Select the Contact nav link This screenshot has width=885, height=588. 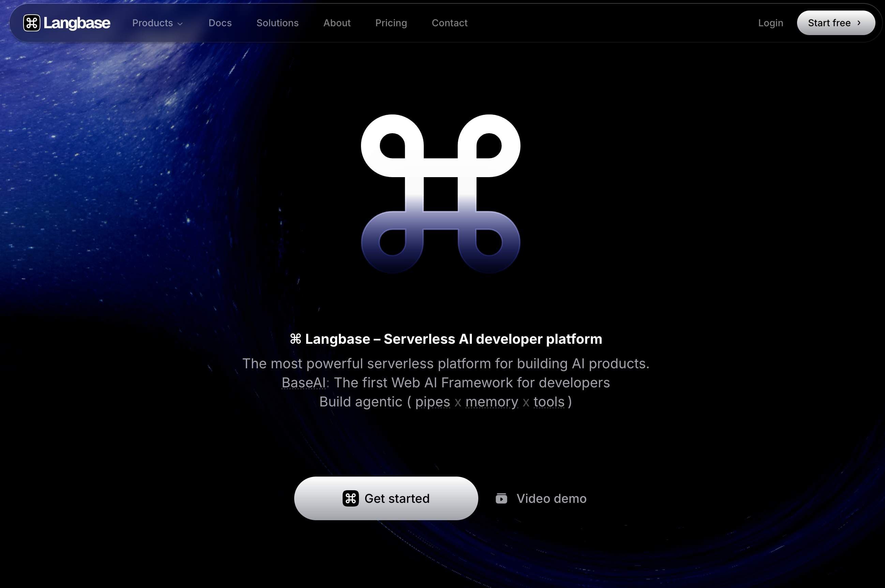[449, 23]
